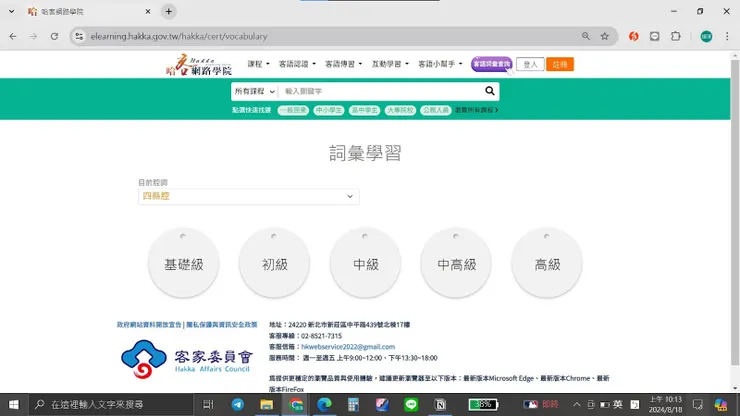Open Calculator from the taskbar
This screenshot has height=416, width=740.
tap(353, 405)
